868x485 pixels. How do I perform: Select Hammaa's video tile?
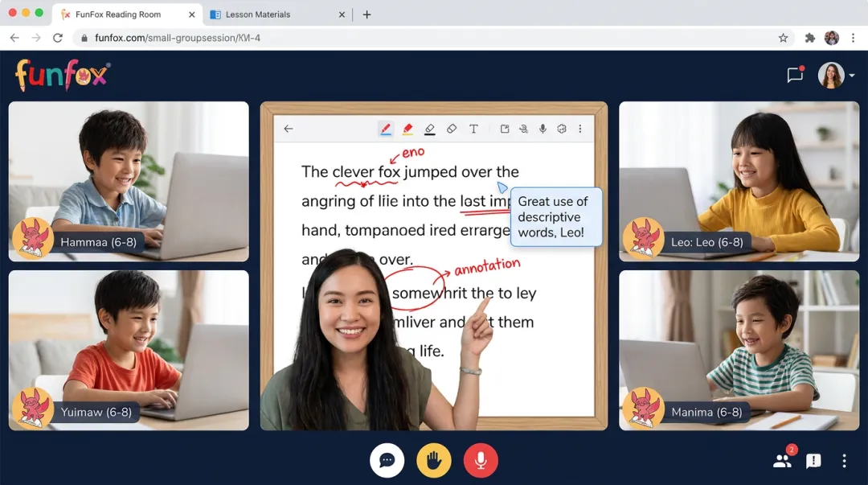tap(129, 181)
